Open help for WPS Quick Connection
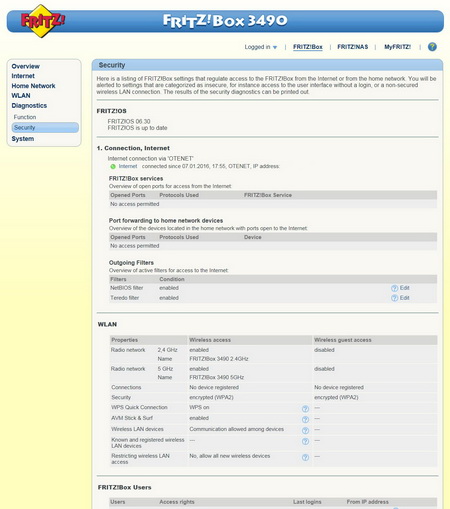 [305, 409]
